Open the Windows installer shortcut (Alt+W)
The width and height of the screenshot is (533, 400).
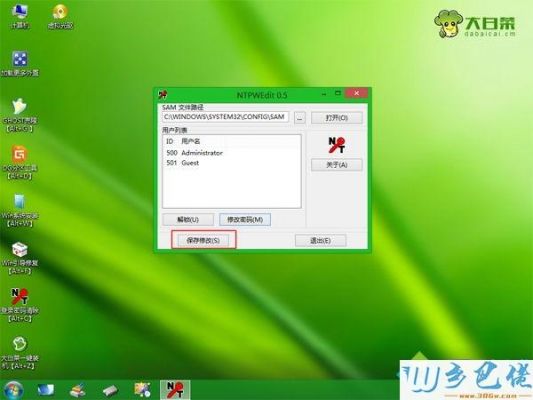(20, 210)
